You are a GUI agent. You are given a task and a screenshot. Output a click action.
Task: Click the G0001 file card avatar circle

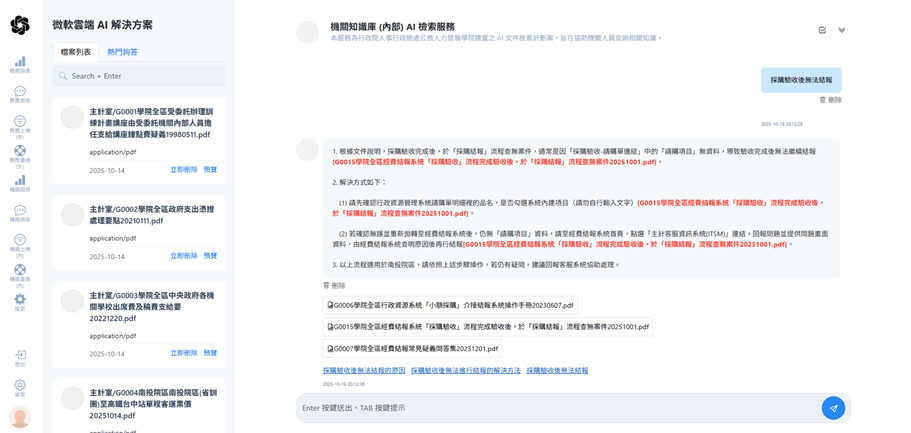coord(73,117)
